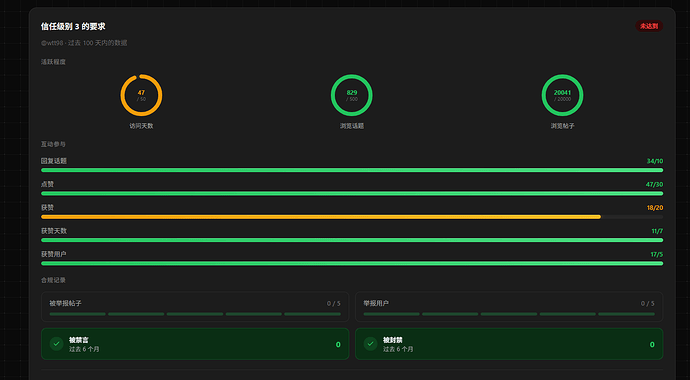Click the segmented bar in 举报用户 card
Viewport: 690px width, 380px height.
509,314
